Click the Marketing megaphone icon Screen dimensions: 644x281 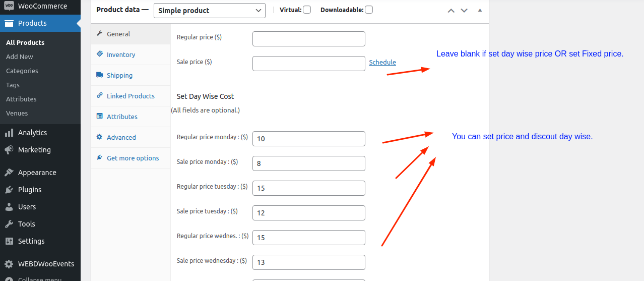pyautogui.click(x=9, y=150)
